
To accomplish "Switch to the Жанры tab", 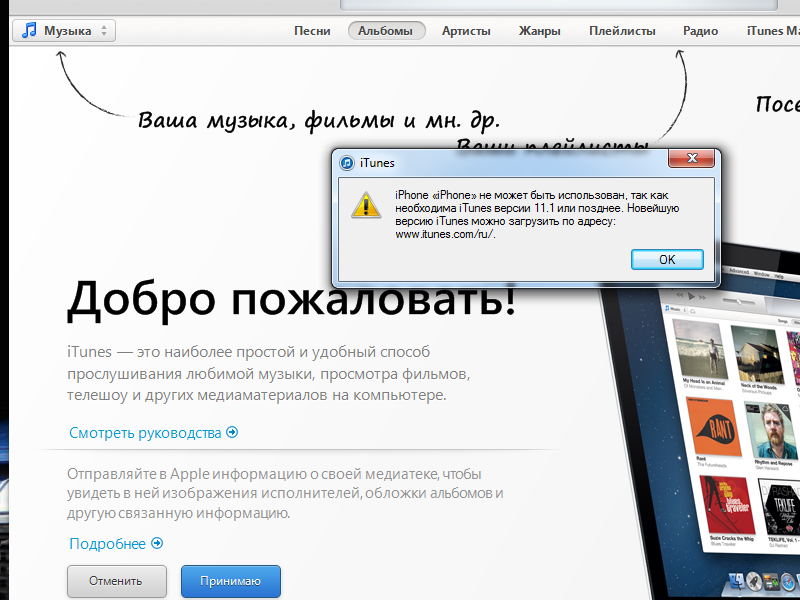I will [x=539, y=31].
